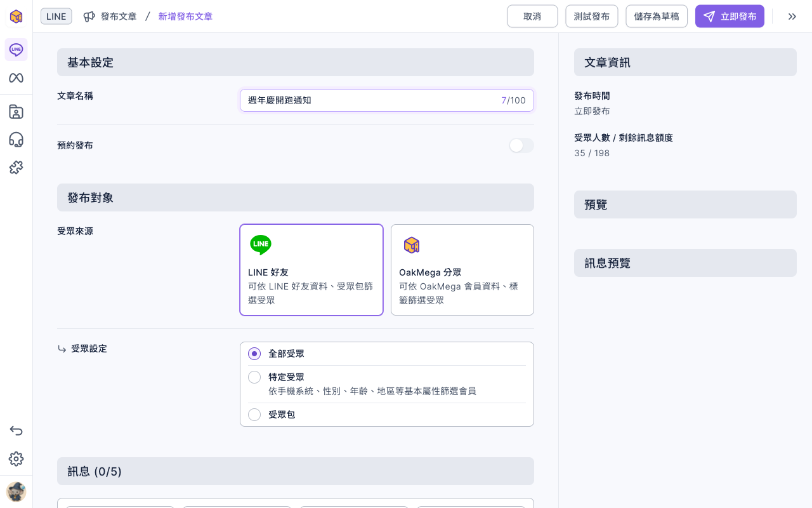Click 儲存為草稿 button
The height and width of the screenshot is (508, 812).
(x=657, y=17)
